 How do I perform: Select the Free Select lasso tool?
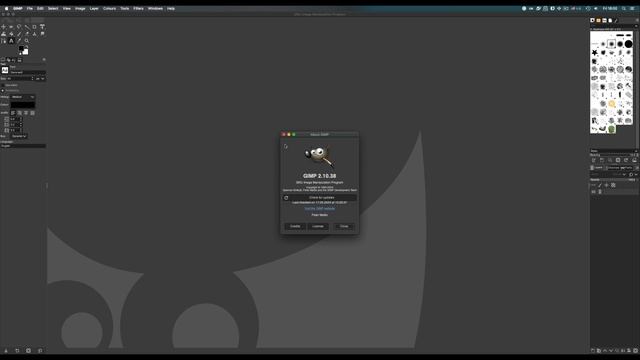point(19,27)
